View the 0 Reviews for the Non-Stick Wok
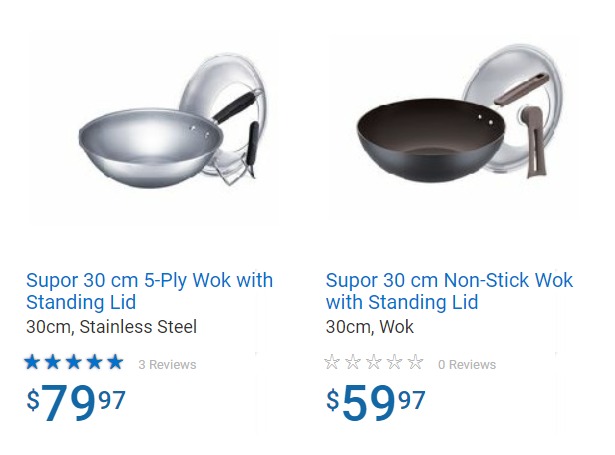615x455 pixels. tap(467, 365)
